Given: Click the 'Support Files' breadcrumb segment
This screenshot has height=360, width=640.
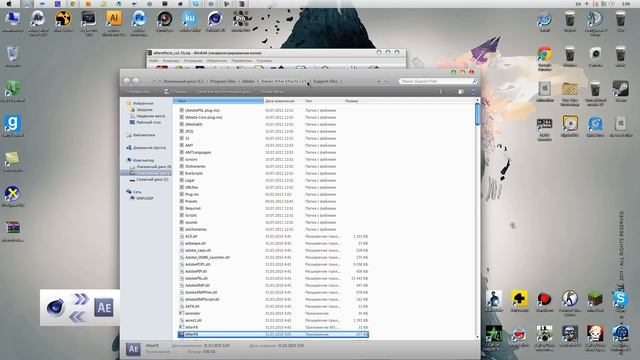Looking at the screenshot, I should [x=325, y=82].
